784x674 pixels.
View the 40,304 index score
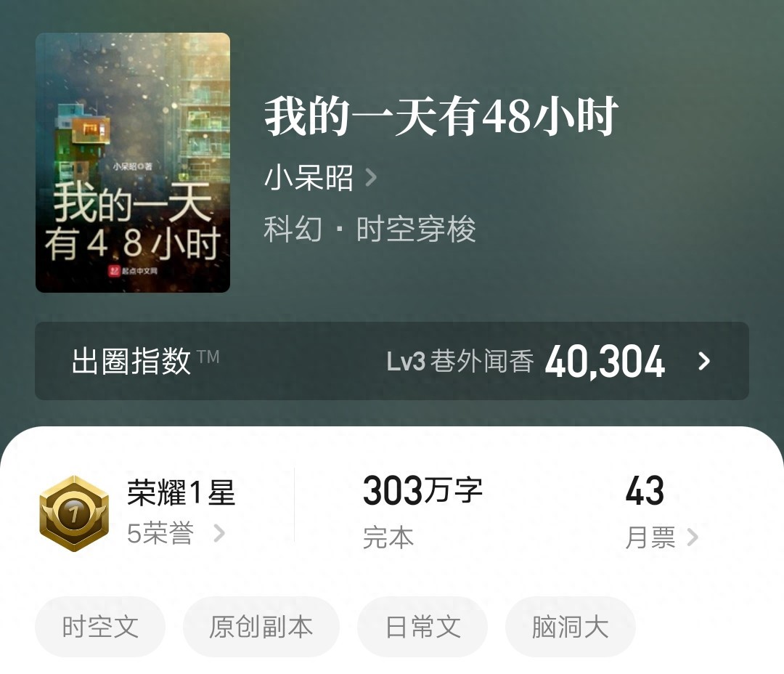click(x=605, y=362)
